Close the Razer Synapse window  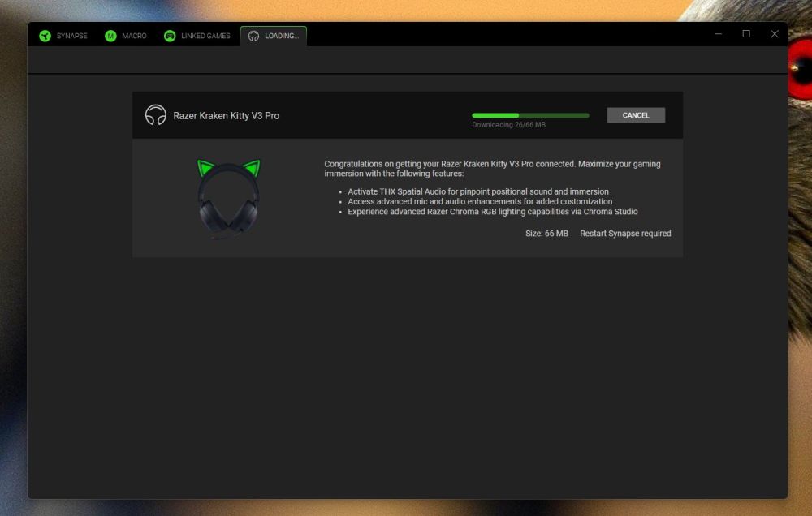(774, 34)
